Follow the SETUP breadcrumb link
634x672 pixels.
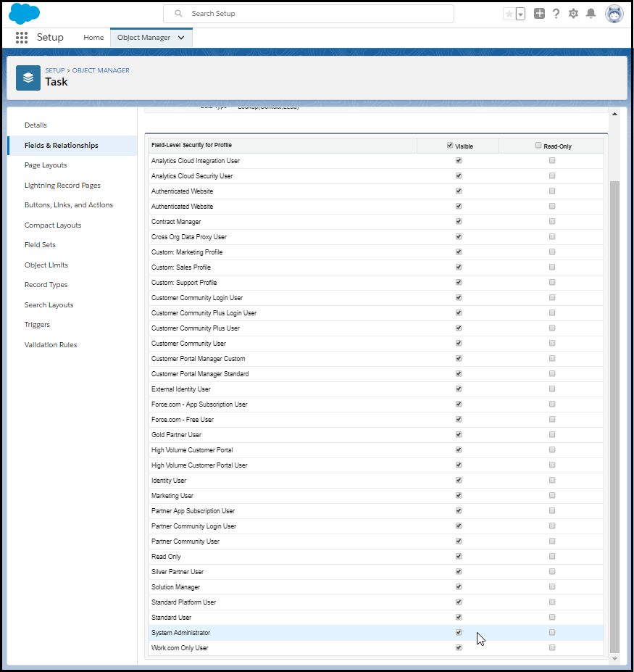(x=55, y=70)
